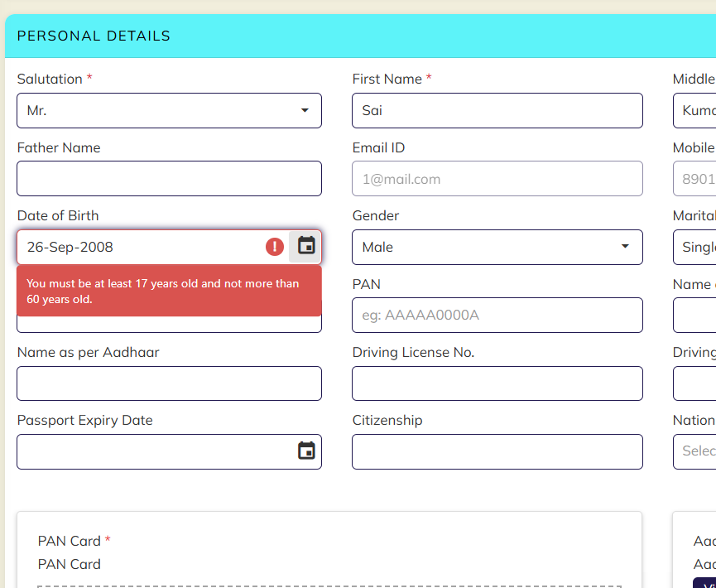
Task: Click the red error icon in Date of Birth
Action: (275, 247)
